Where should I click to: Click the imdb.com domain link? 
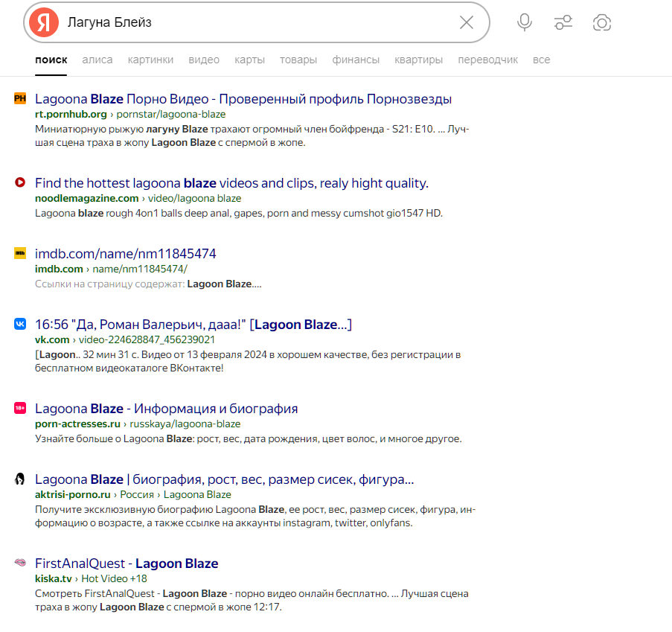click(x=59, y=269)
